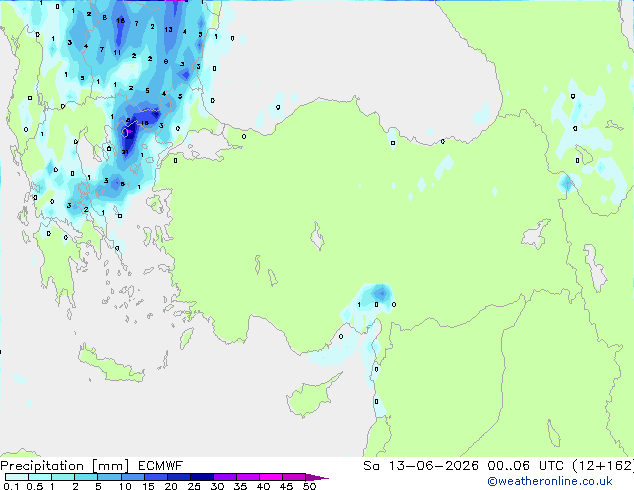Viewport: 634px width, 490px height.
Task: Click the "00..06 UTC" time range text
Action: pyautogui.click(x=525, y=466)
